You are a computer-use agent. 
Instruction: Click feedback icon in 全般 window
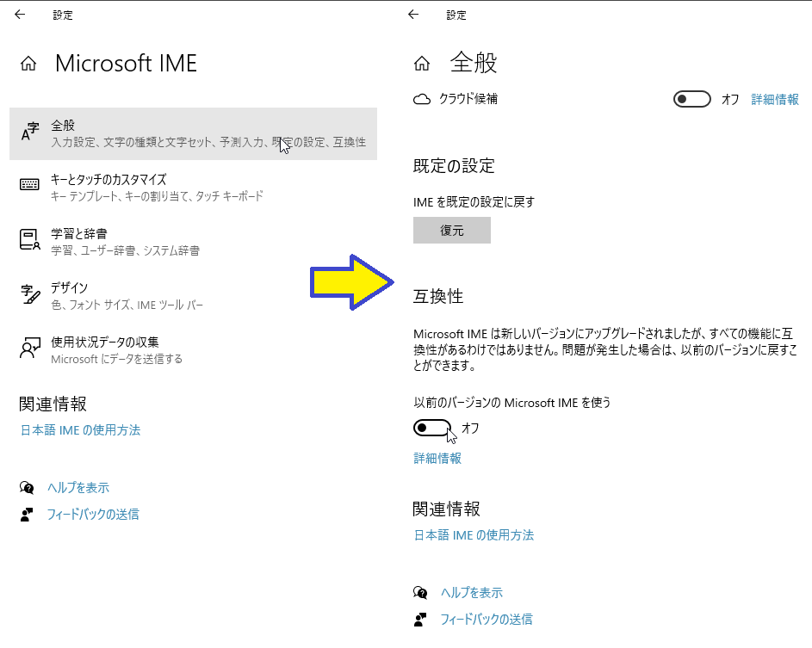click(420, 620)
